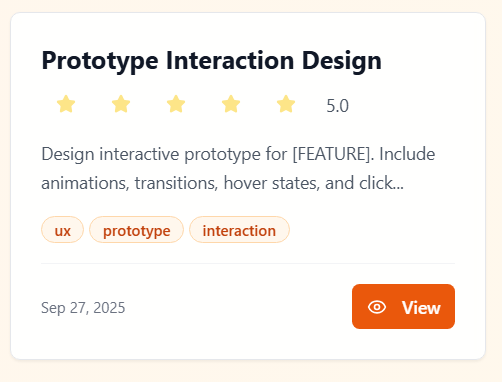Click the truncated ellipsis after 'click'
The height and width of the screenshot is (382, 502).
click(399, 183)
